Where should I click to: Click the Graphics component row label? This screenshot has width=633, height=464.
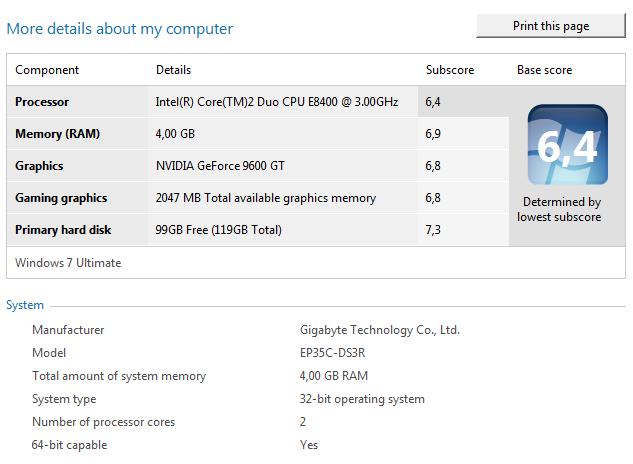click(x=39, y=166)
